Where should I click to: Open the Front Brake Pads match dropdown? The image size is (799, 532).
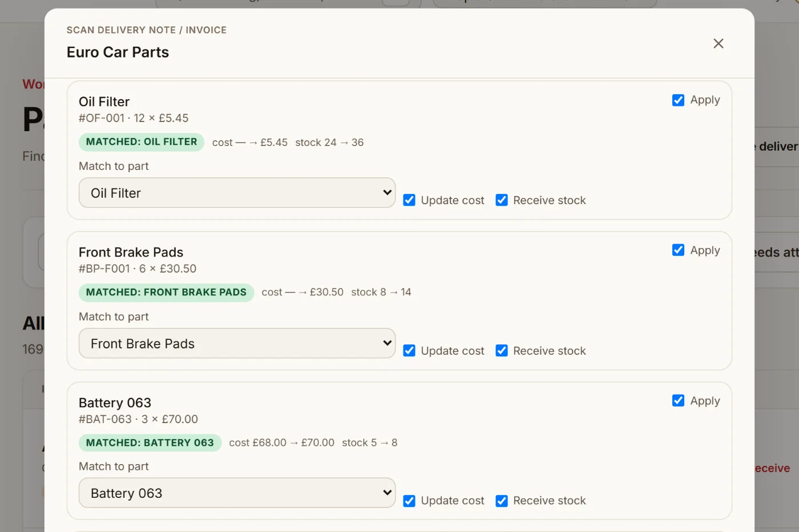coord(237,343)
